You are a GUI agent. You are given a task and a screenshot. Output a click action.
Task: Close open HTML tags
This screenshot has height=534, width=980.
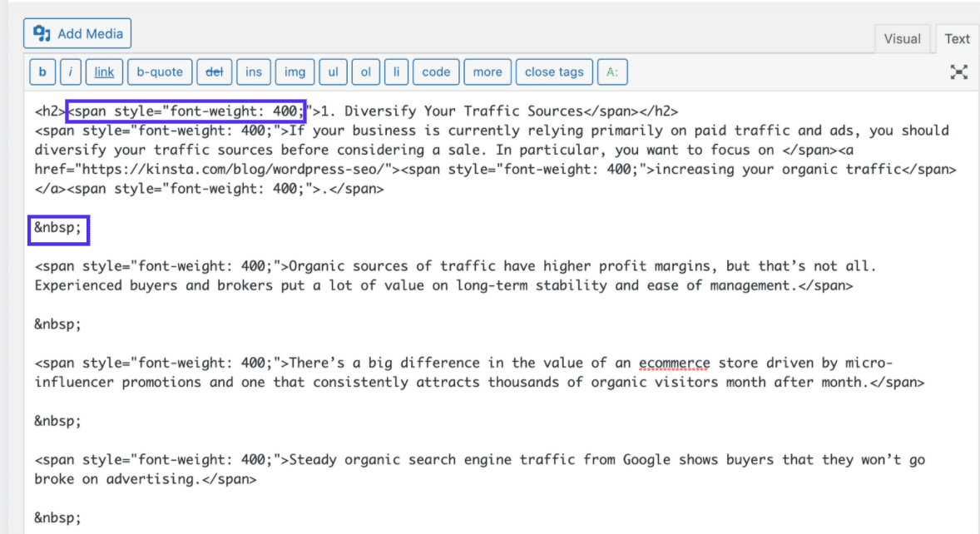coord(554,72)
